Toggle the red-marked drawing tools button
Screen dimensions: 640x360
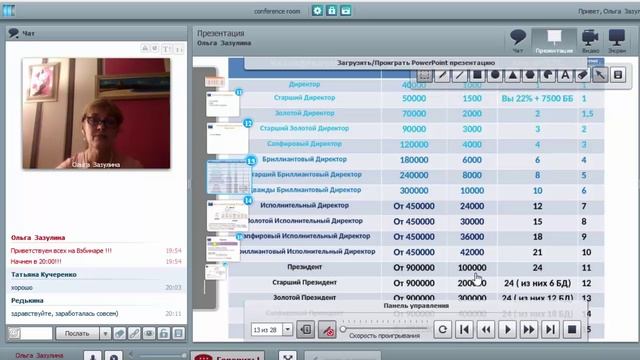click(327, 329)
